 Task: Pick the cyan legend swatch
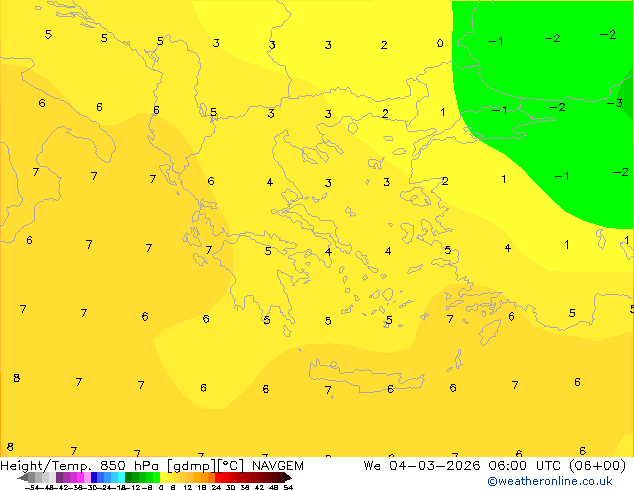coord(121,477)
